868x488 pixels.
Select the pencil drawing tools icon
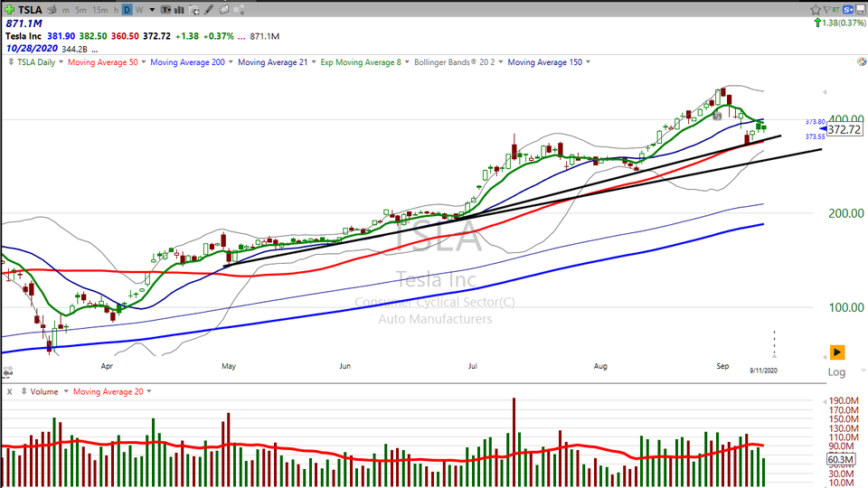click(x=209, y=10)
